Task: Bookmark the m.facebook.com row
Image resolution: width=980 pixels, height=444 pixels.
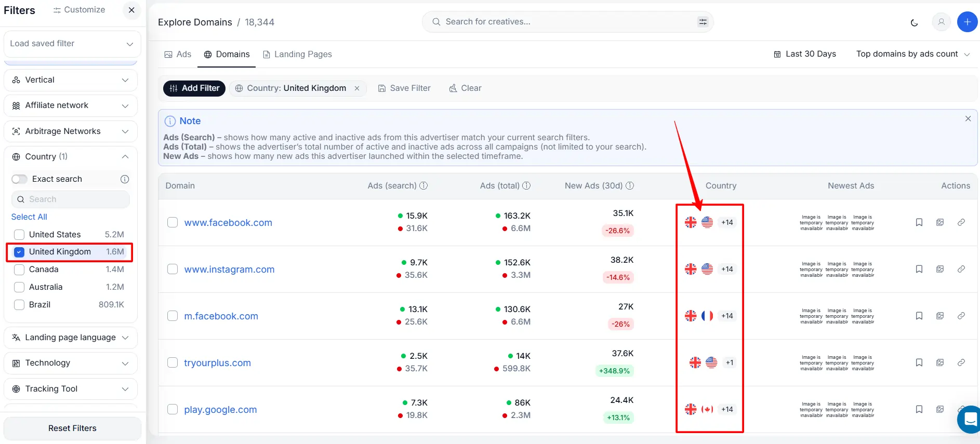Action: click(x=919, y=316)
